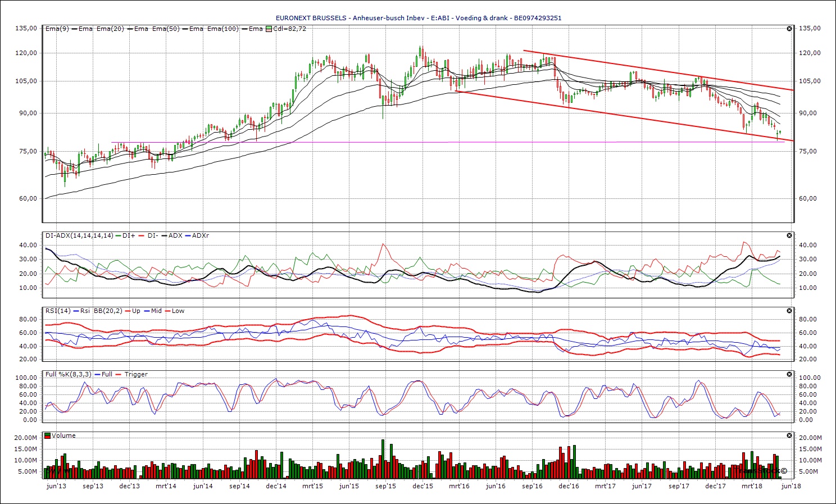
Task: Close the RSI(14) indicator panel
Action: (x=789, y=311)
